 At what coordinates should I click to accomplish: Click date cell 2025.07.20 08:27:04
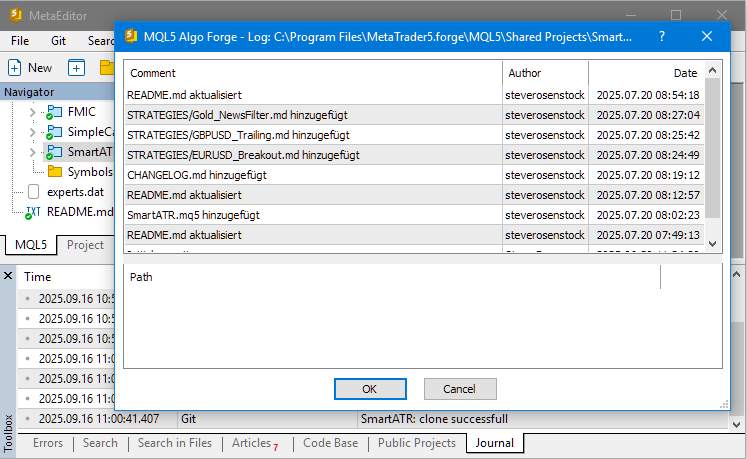[648, 115]
